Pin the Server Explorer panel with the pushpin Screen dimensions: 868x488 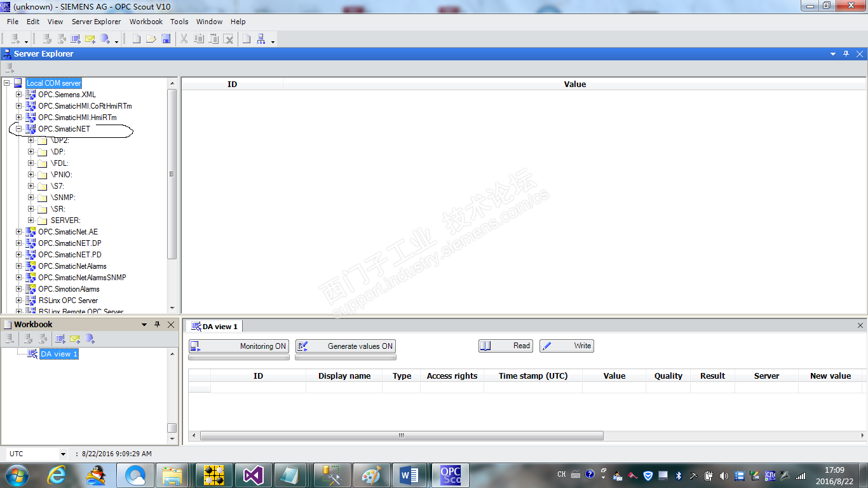(846, 54)
